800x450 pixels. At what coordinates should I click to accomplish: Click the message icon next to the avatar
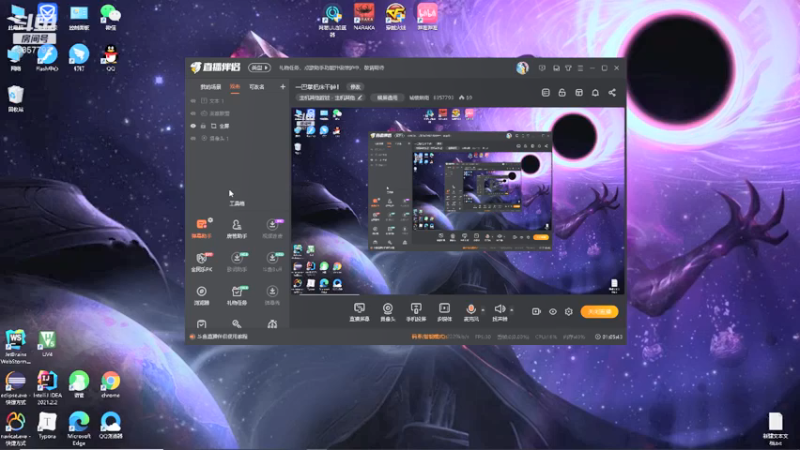tap(542, 68)
